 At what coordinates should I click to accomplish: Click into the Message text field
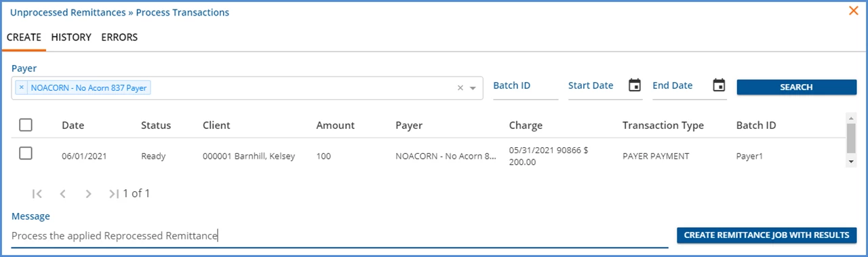click(340, 236)
